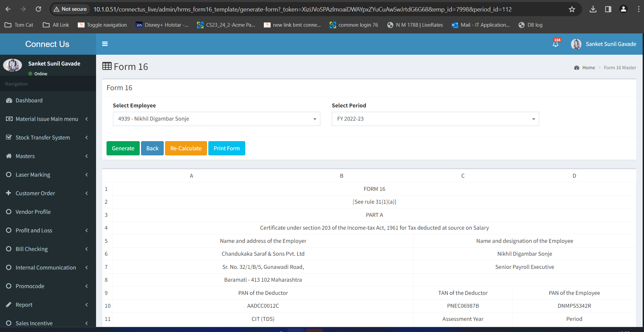
Task: Click the browser address bar URL
Action: tap(302, 9)
